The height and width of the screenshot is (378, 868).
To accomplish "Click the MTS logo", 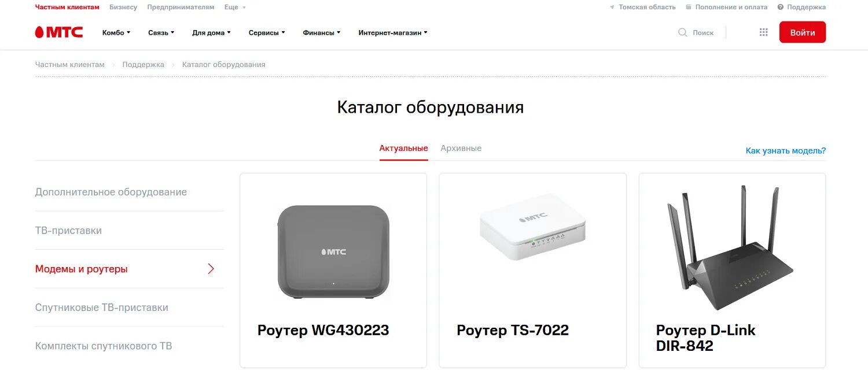I will click(58, 32).
